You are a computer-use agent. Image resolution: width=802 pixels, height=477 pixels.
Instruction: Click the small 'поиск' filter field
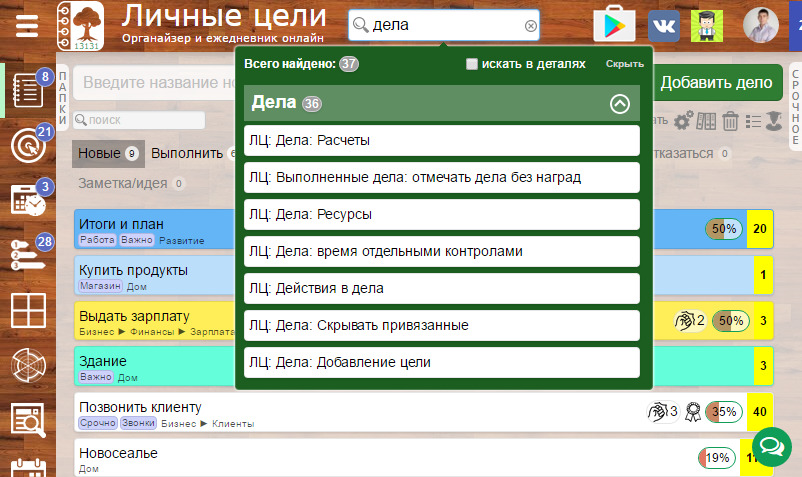pos(139,120)
